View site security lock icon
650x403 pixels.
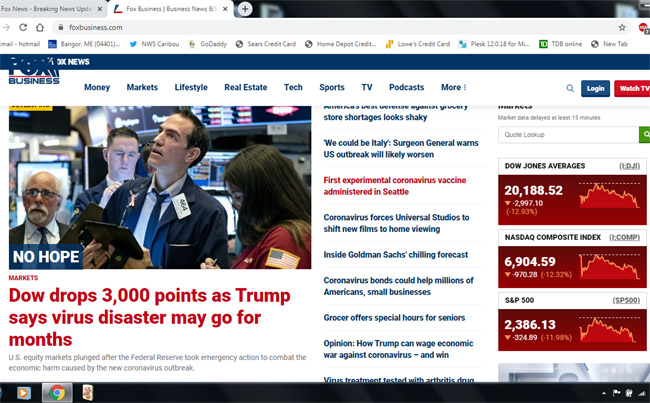point(61,27)
